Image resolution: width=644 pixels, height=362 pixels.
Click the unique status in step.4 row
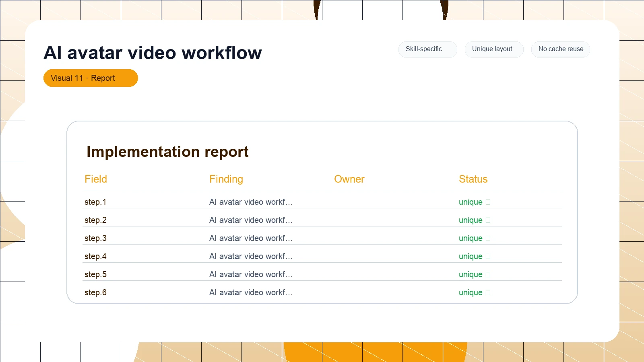pos(475,256)
